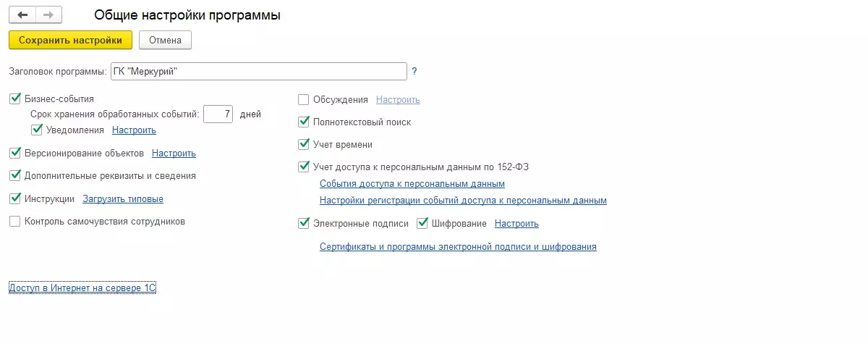
Task: Click the forward arrow navigation icon
Action: coord(48,14)
